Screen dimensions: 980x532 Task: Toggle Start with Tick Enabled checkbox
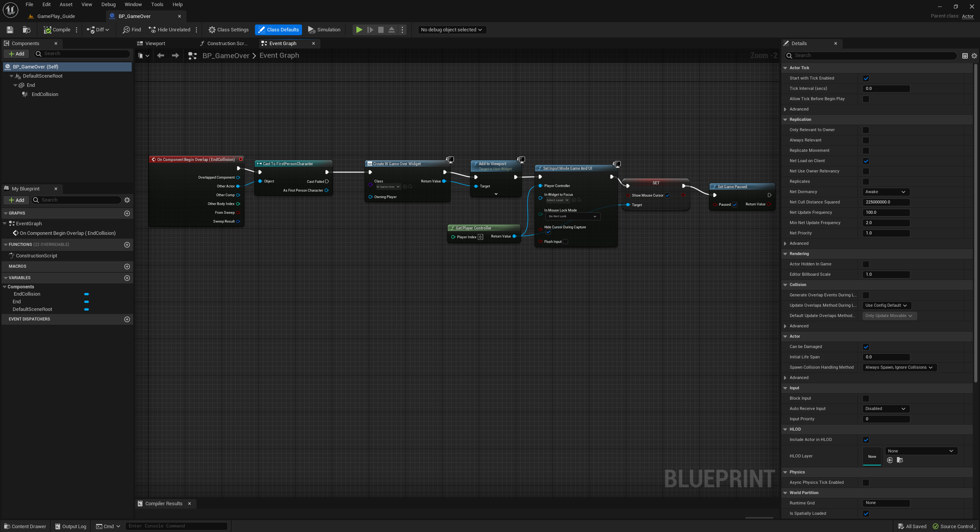tap(866, 78)
